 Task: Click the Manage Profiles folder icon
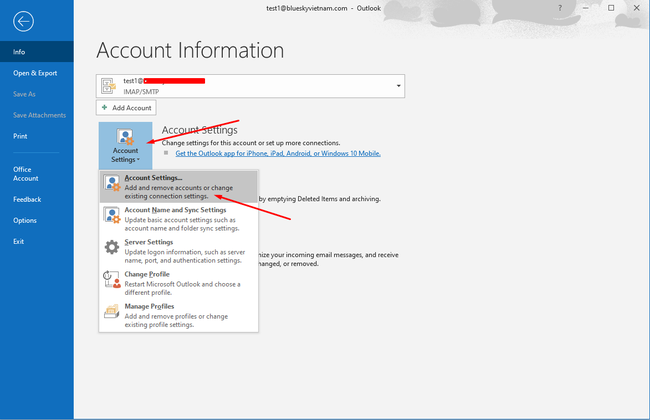pos(112,311)
